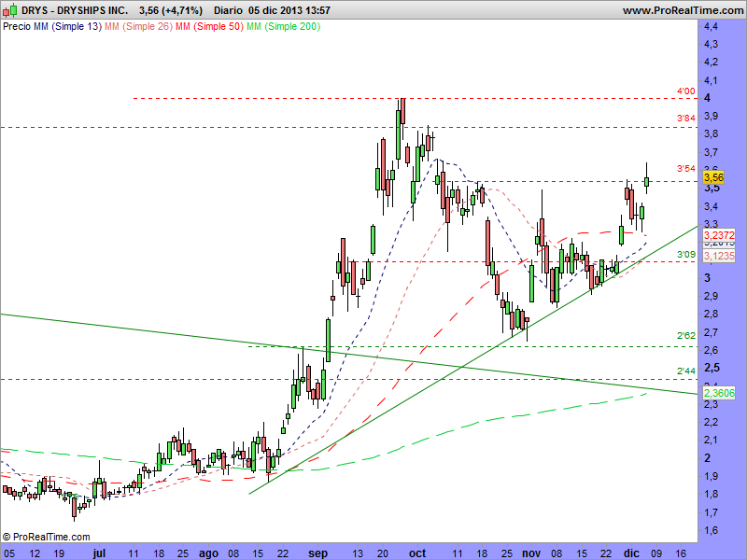Click the 3'84 resistance level label

(x=686, y=119)
